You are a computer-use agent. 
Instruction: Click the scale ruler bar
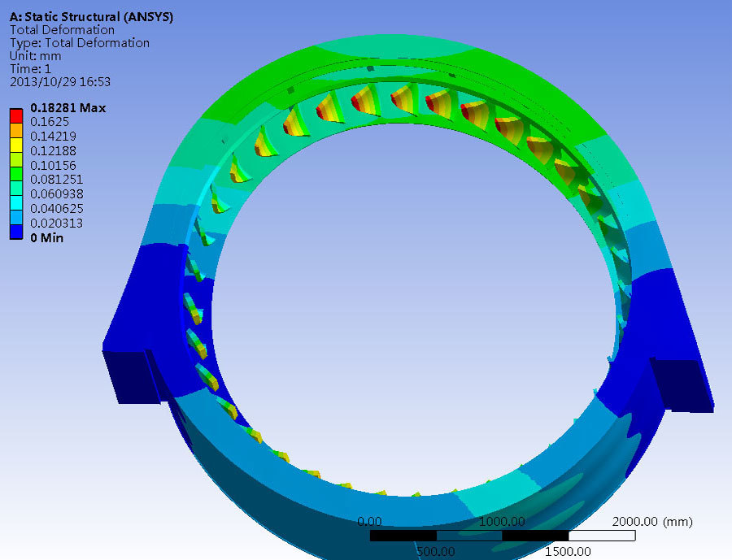(x=503, y=536)
